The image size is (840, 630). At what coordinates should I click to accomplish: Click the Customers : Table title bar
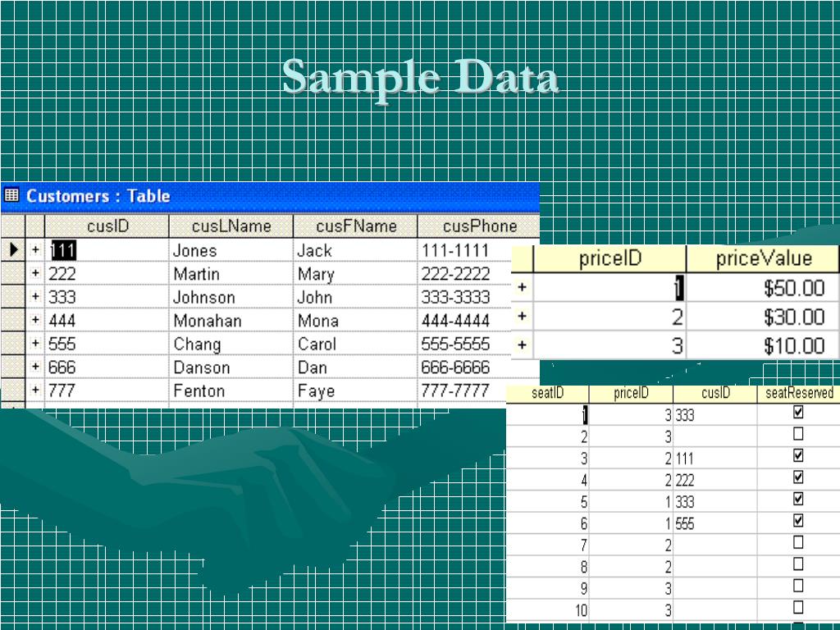tap(270, 195)
